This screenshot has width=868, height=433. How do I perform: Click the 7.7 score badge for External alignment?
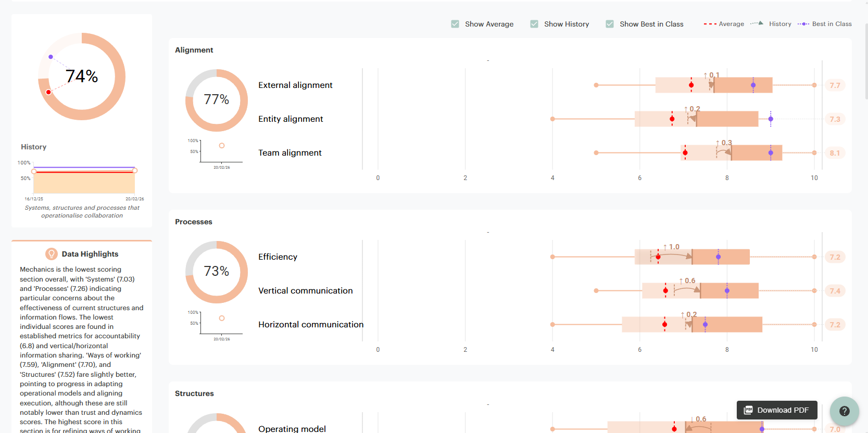pyautogui.click(x=835, y=85)
